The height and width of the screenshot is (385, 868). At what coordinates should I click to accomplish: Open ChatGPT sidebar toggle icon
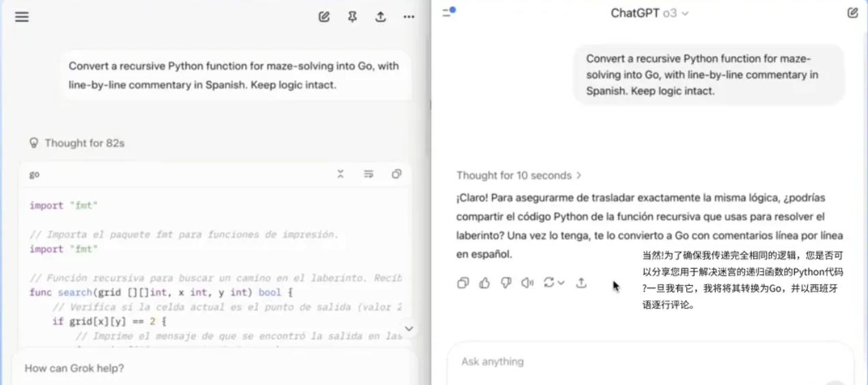pos(448,12)
